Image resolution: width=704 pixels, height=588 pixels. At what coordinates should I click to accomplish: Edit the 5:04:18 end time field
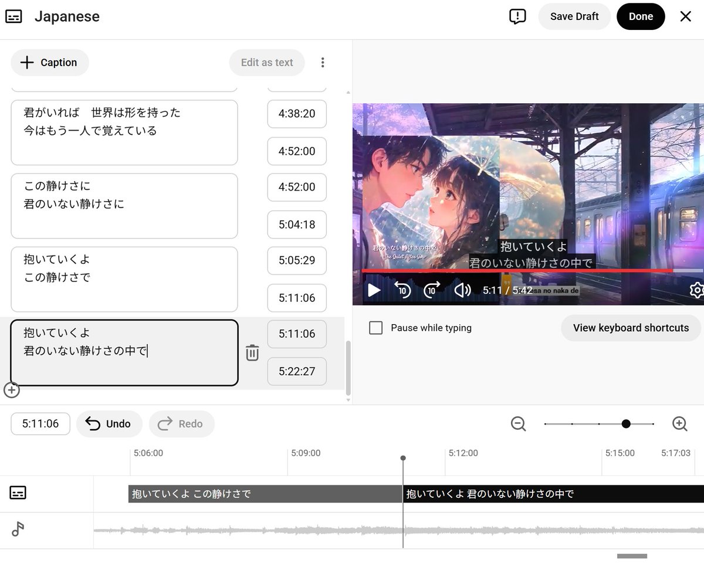coord(297,225)
